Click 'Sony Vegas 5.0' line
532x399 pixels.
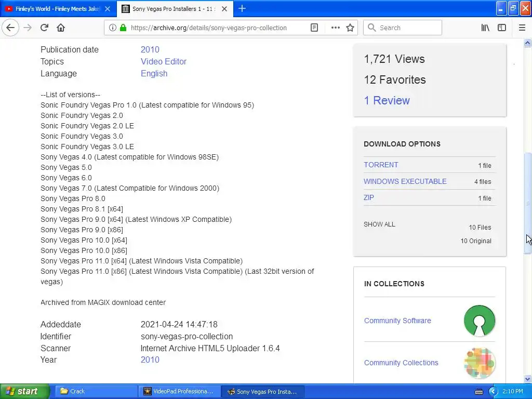66,168
